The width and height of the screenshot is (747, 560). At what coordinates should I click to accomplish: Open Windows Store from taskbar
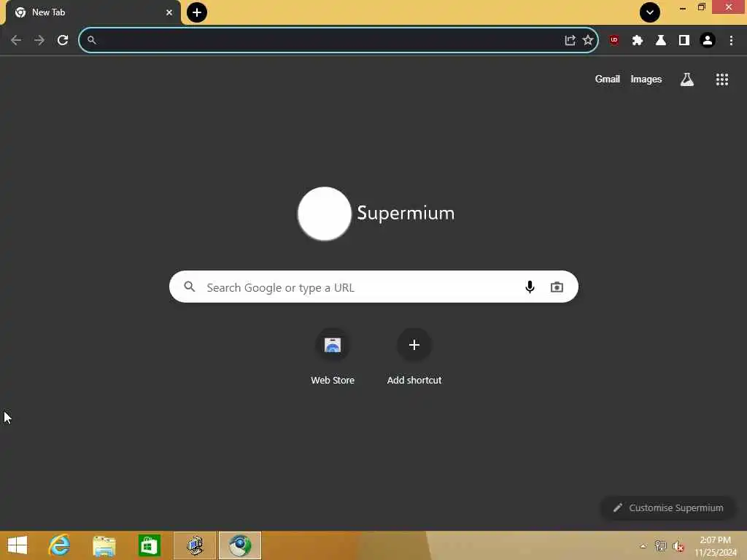pos(149,545)
